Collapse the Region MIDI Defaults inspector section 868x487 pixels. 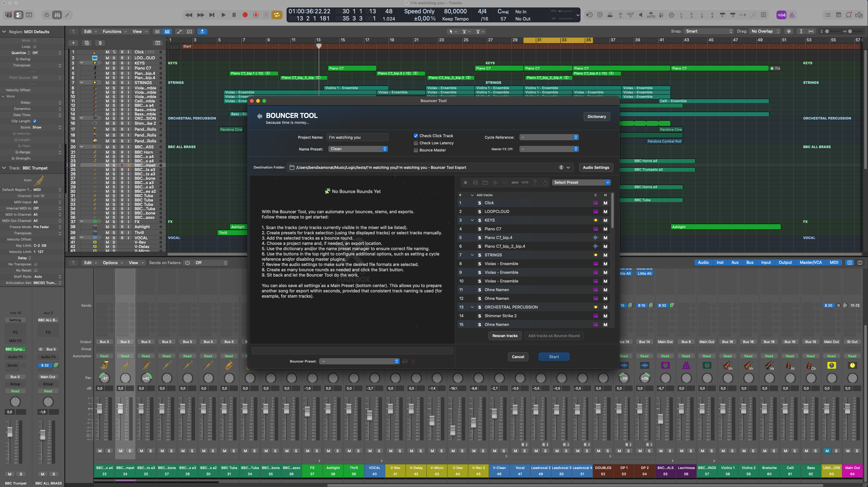pos(4,32)
